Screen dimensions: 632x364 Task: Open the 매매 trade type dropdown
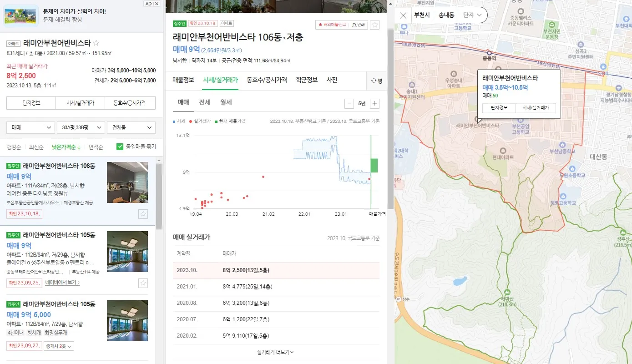(31, 128)
